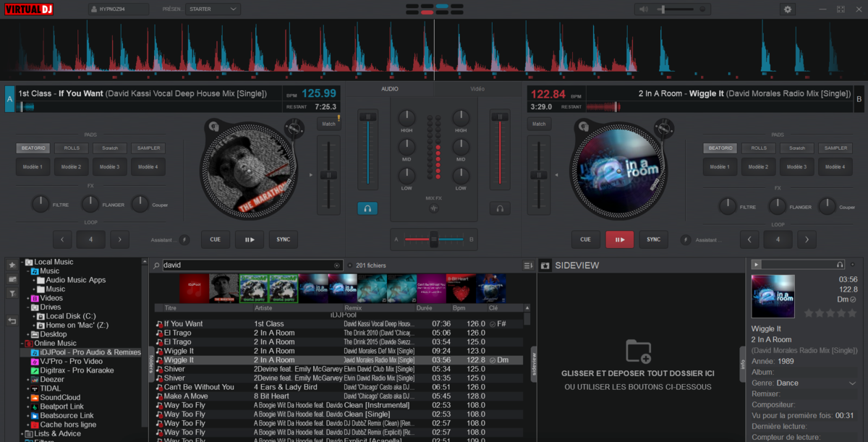
Task: Click the Deezer service icon in folder tree
Action: pyautogui.click(x=34, y=379)
